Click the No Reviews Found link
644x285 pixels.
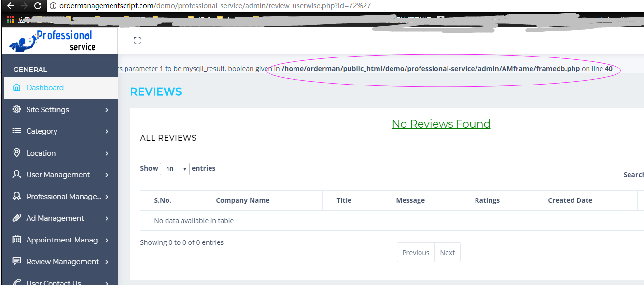441,124
